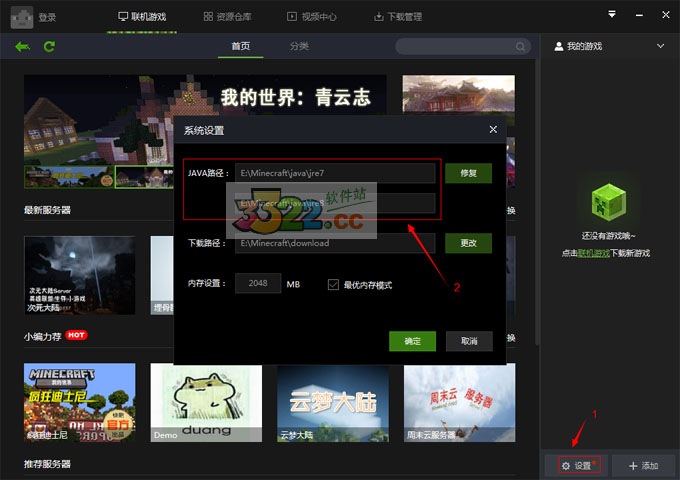The image size is (680, 480).
Task: Click the JAVA路径 jre7 path field
Action: (x=335, y=173)
